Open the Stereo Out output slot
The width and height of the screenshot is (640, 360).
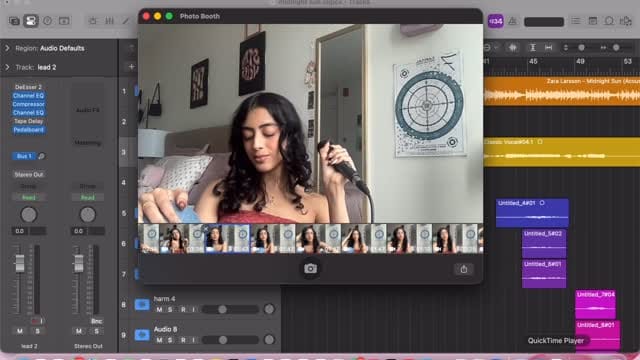pos(29,174)
